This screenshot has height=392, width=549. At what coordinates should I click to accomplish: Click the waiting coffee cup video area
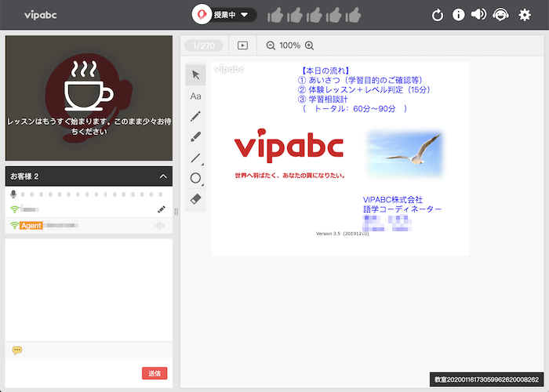click(x=89, y=98)
